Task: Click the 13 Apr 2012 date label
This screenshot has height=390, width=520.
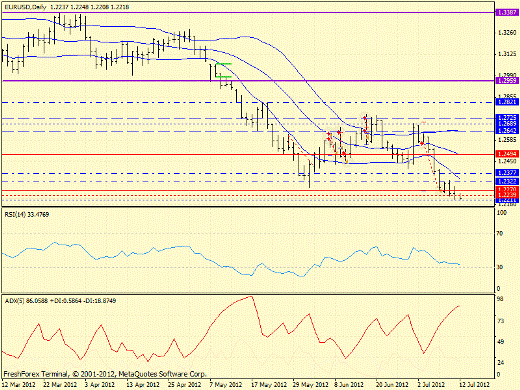Action: [143, 385]
